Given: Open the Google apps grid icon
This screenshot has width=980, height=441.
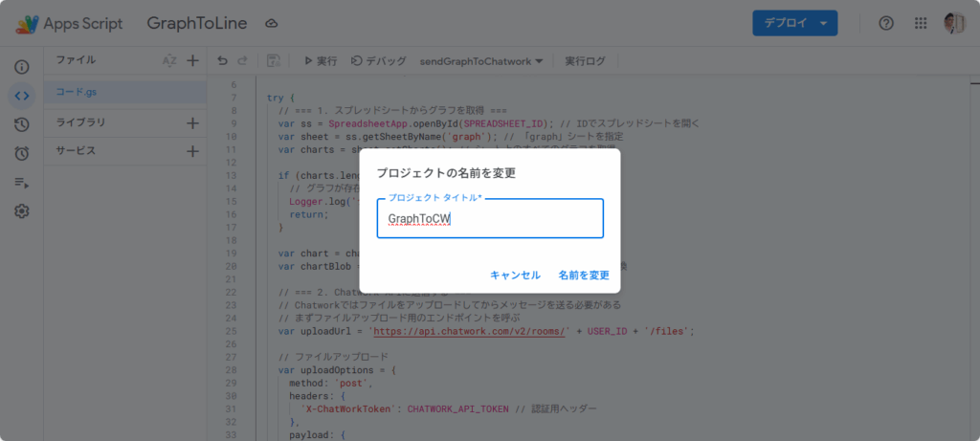Looking at the screenshot, I should pos(920,23).
